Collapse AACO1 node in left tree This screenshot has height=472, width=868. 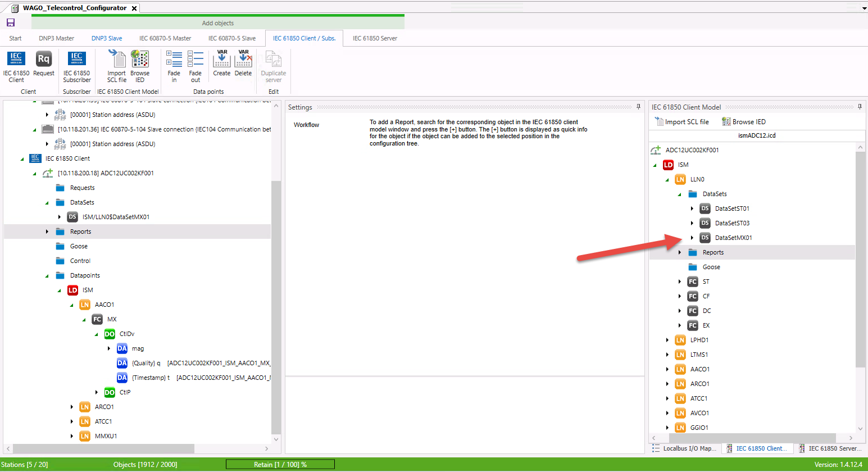[x=72, y=305]
